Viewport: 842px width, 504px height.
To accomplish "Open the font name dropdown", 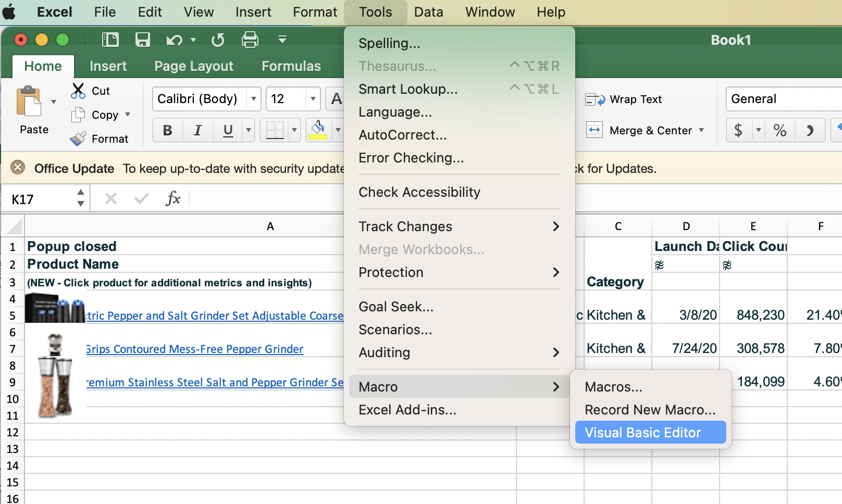I will pyautogui.click(x=254, y=99).
